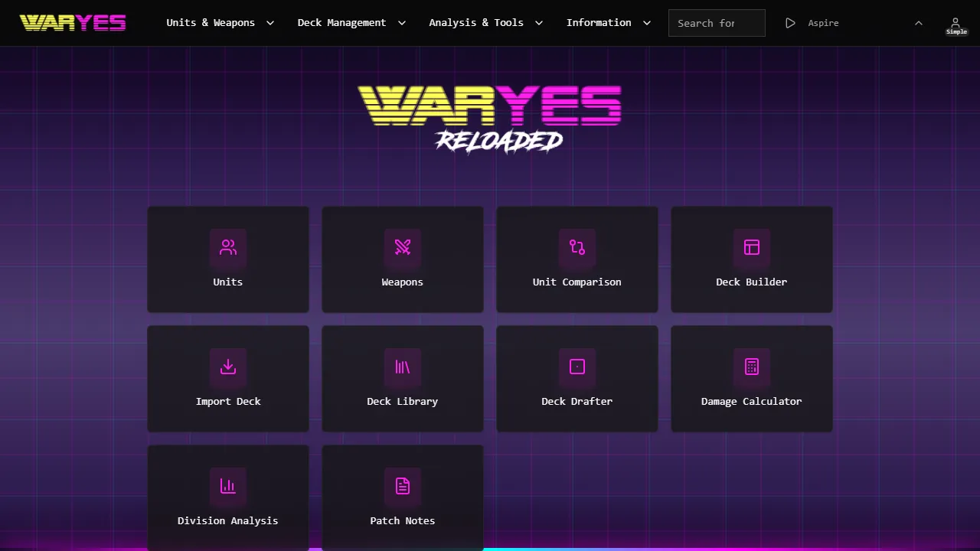Open the Patch Notes document icon

coord(403,486)
